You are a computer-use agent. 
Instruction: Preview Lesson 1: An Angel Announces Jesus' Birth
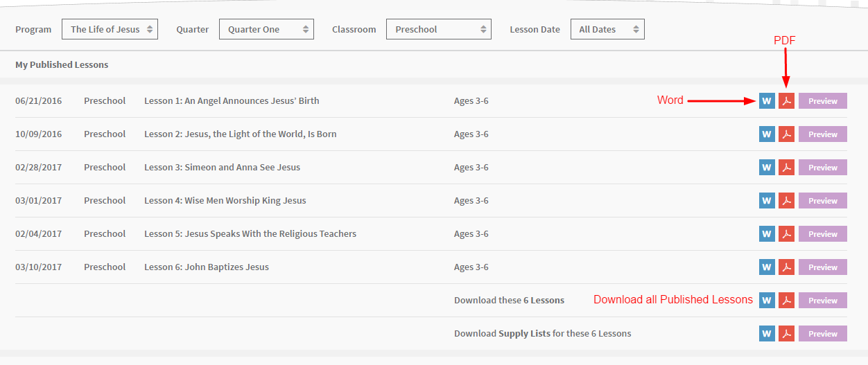[x=822, y=101]
